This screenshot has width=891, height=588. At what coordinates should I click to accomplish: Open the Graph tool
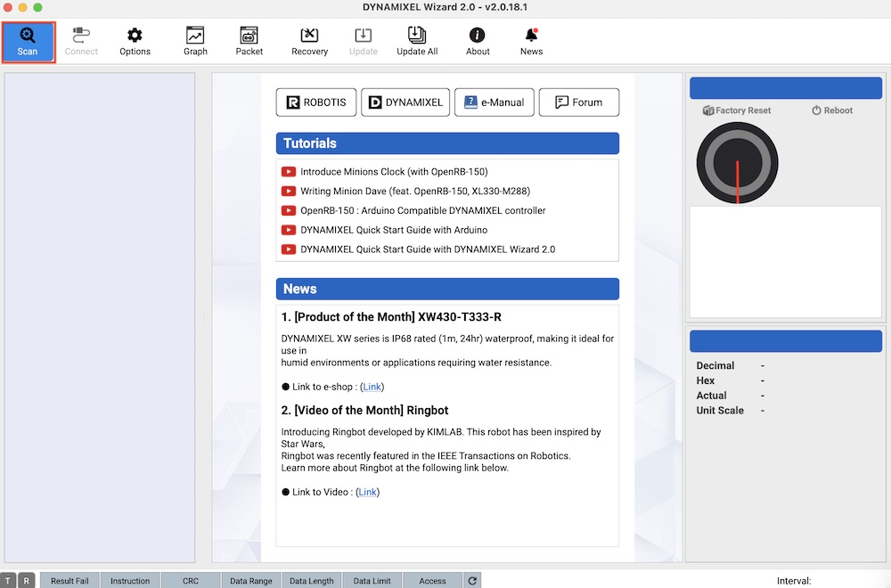click(x=195, y=41)
